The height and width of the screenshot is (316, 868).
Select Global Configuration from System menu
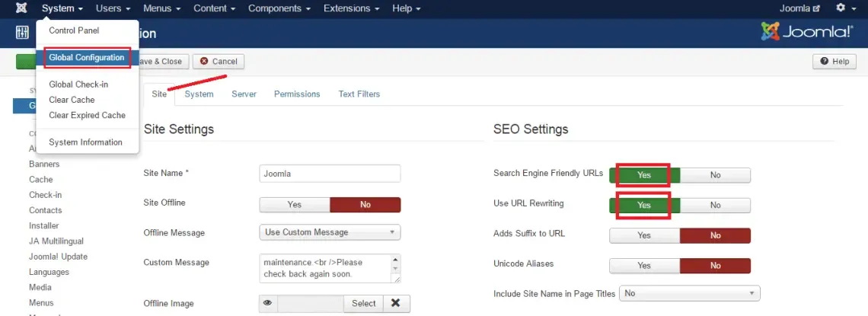86,58
